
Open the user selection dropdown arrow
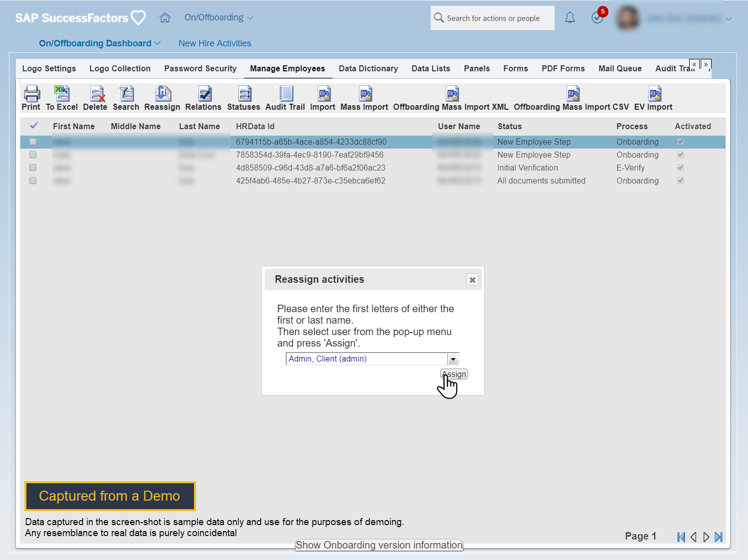(453, 359)
